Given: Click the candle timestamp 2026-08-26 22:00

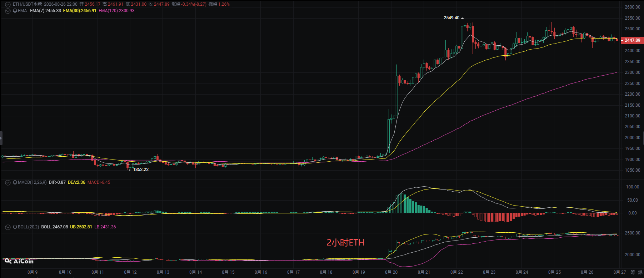Looking at the screenshot, I should click(x=61, y=4).
